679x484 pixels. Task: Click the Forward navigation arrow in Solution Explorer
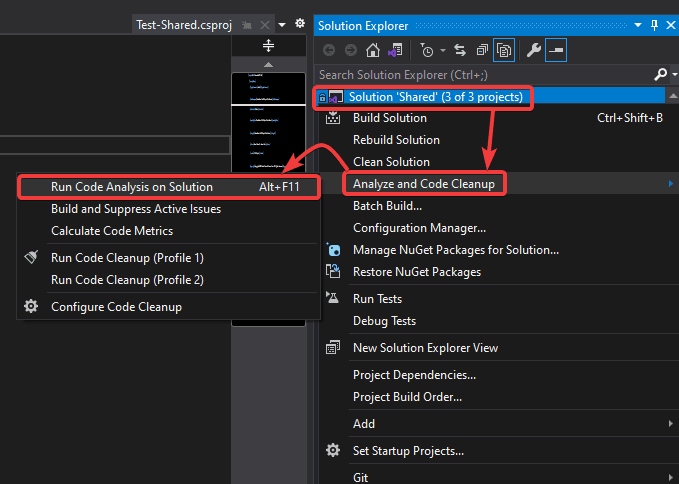(x=350, y=51)
